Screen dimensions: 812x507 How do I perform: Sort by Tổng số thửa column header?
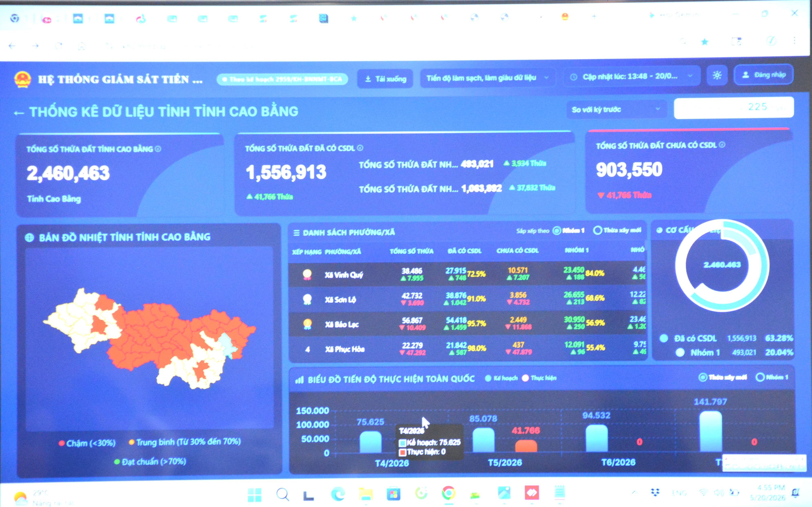412,251
